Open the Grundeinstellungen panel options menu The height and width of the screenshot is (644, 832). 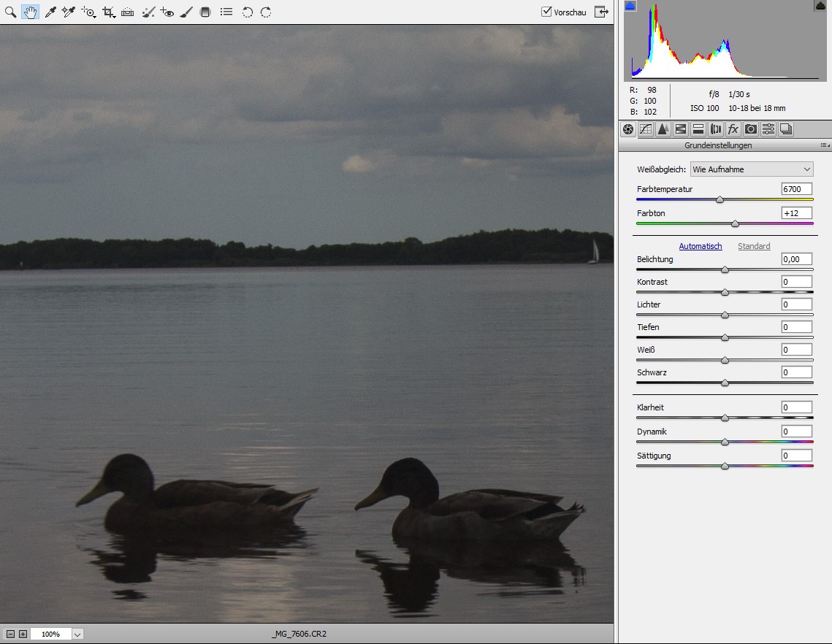click(824, 145)
